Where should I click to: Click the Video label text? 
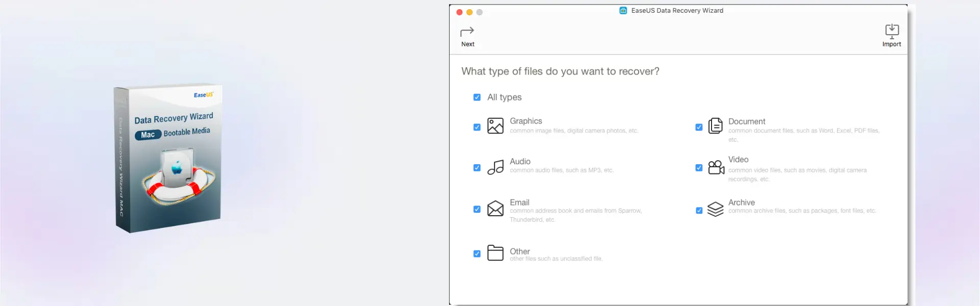pyautogui.click(x=738, y=160)
